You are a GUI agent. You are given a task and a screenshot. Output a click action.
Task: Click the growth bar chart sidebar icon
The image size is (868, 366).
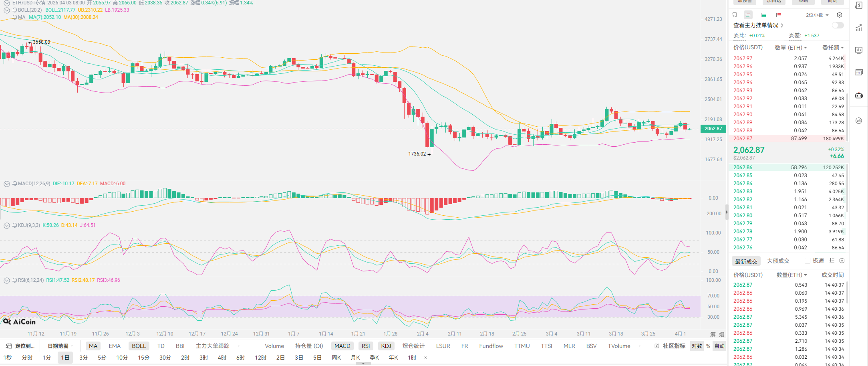point(859,28)
